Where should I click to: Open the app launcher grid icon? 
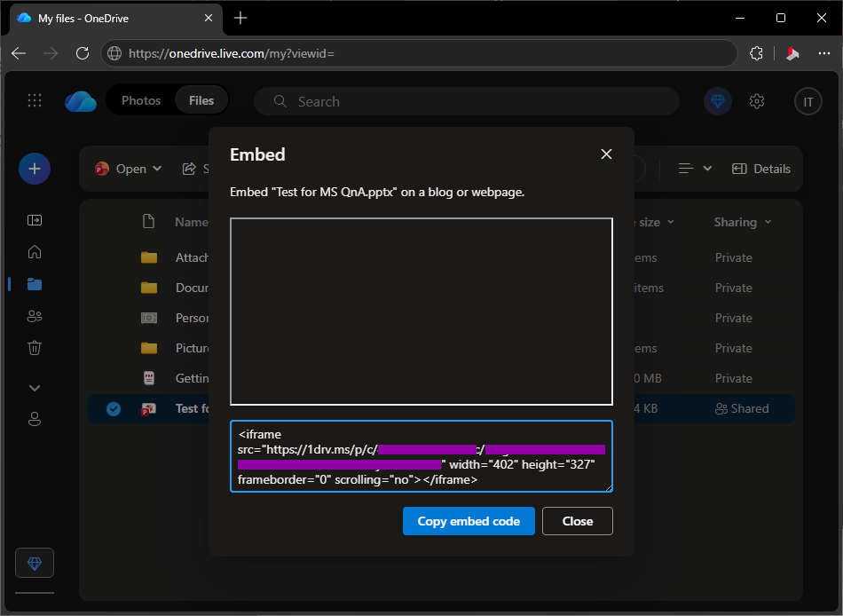pos(35,100)
